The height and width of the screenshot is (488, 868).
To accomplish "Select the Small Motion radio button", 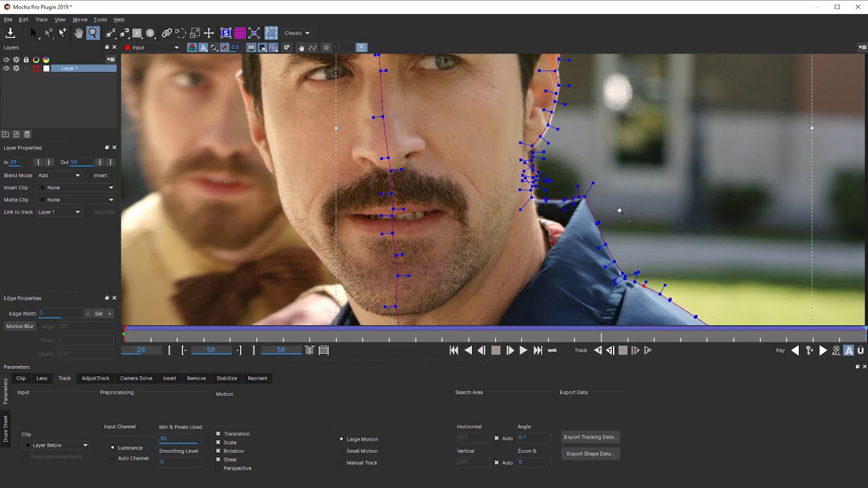I will pos(342,451).
